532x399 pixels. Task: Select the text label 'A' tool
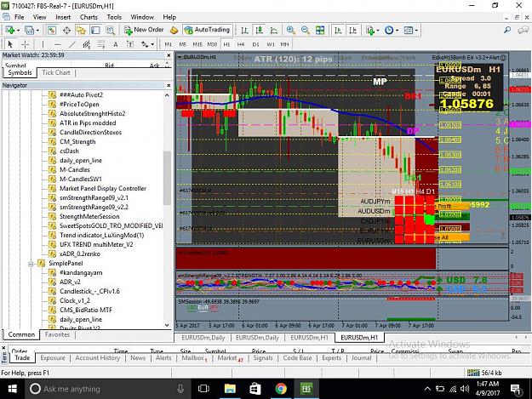(x=116, y=44)
